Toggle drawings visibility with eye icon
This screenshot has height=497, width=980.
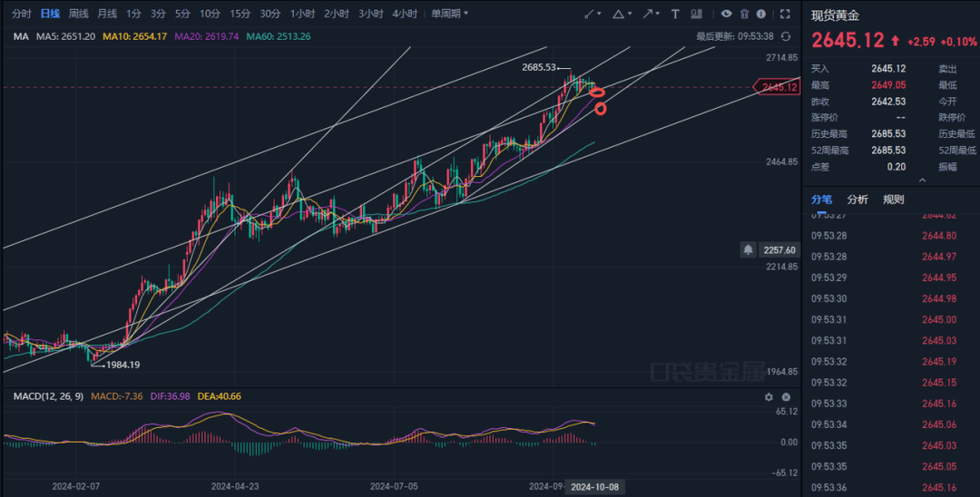[724, 14]
